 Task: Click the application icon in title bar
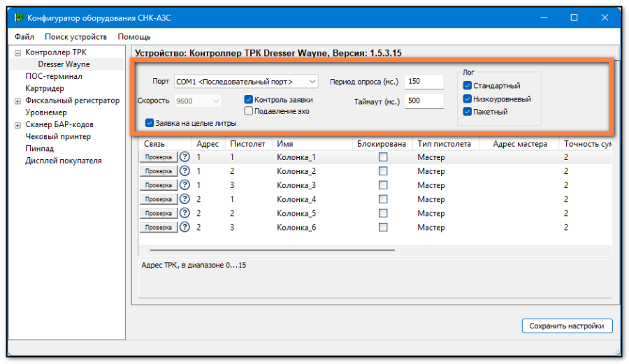pos(19,17)
